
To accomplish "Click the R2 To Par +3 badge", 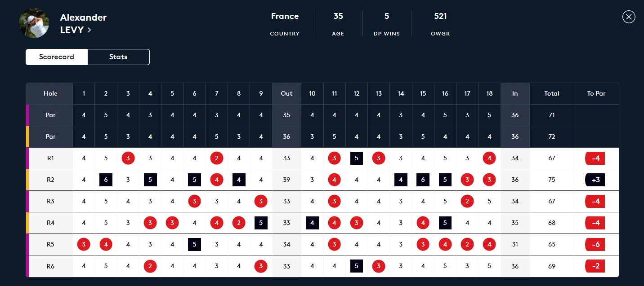I will (x=595, y=180).
